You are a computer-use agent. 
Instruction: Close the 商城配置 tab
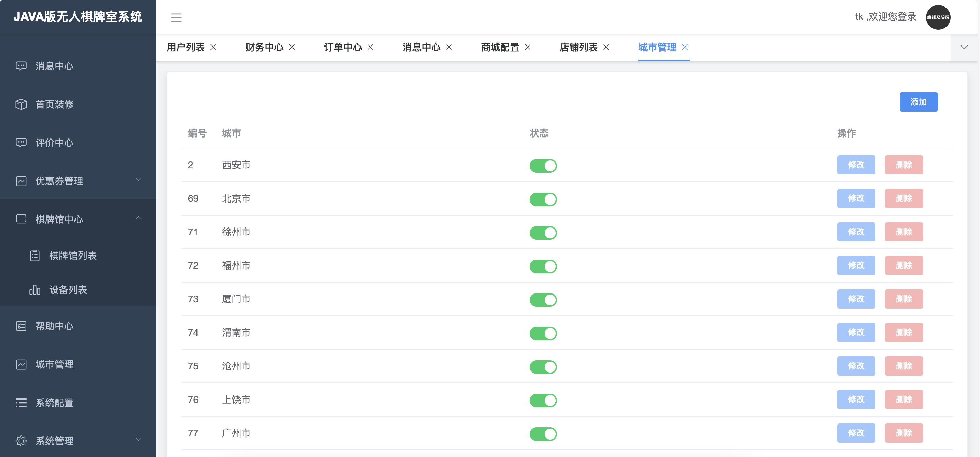[528, 47]
